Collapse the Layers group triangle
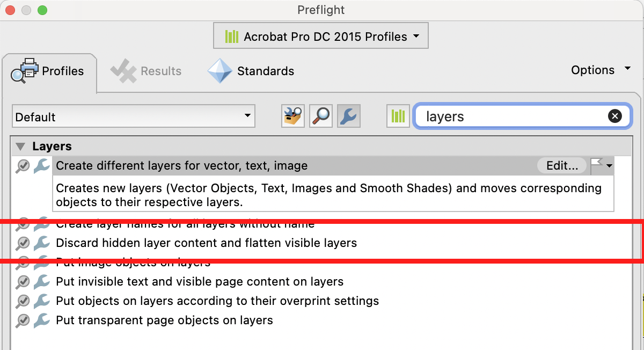The width and height of the screenshot is (644, 350). click(21, 147)
